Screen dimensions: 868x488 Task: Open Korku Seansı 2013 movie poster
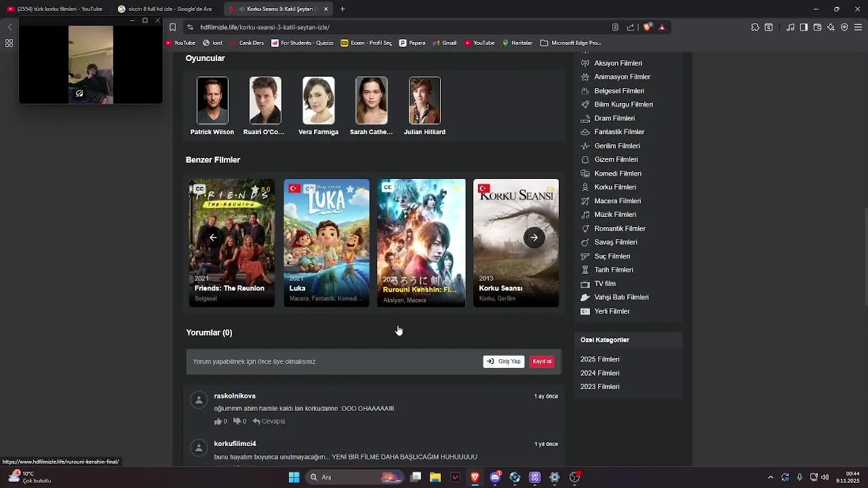tap(516, 243)
